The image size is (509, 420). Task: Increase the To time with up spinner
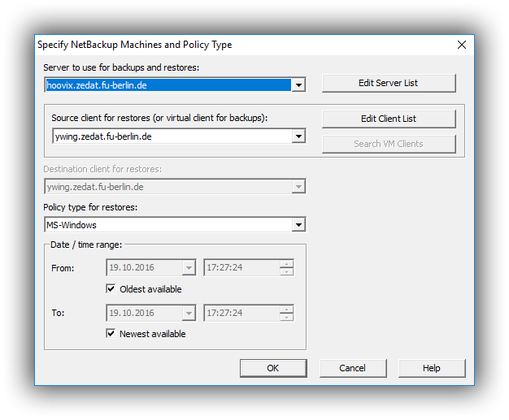coord(287,309)
